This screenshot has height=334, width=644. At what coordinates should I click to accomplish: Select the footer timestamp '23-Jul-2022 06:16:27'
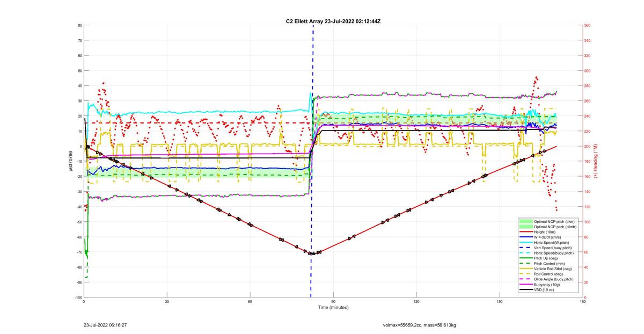tap(105, 325)
